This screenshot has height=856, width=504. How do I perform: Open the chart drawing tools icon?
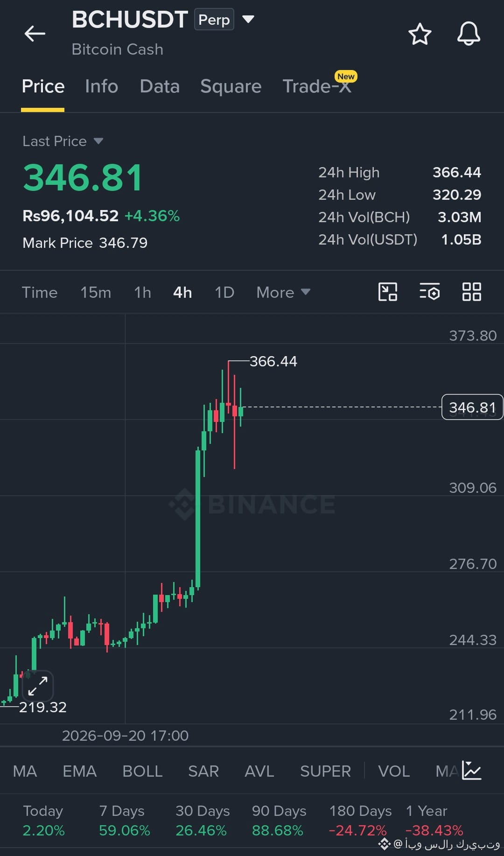[x=387, y=292]
